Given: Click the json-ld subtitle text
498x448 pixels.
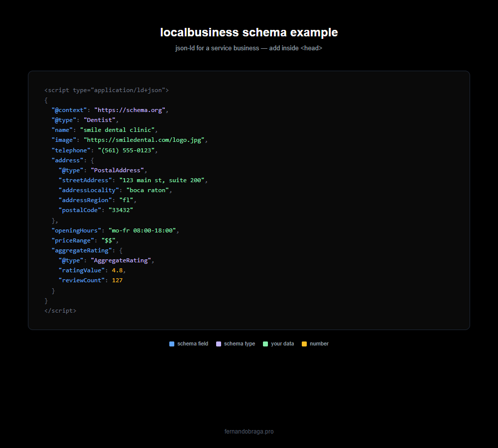Looking at the screenshot, I should (249, 48).
